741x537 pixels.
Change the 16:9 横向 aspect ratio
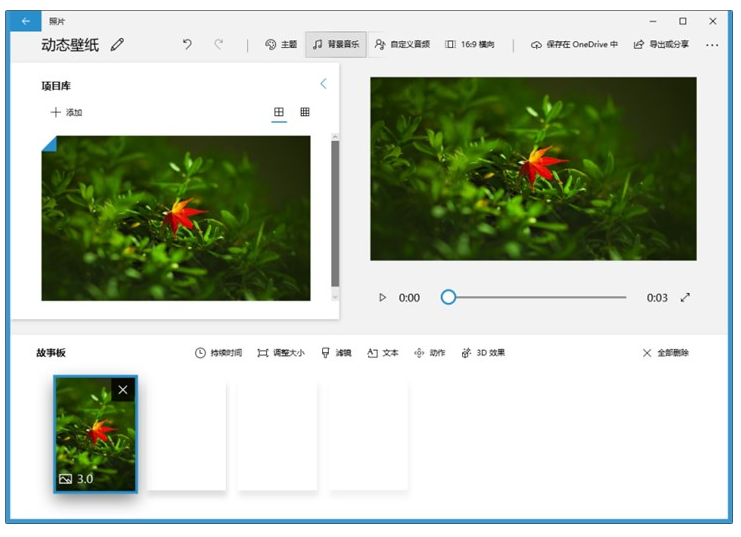(x=469, y=44)
